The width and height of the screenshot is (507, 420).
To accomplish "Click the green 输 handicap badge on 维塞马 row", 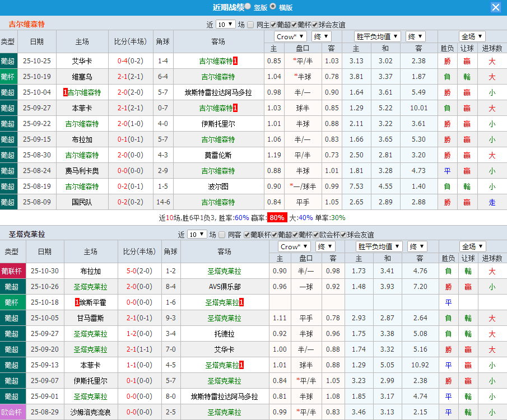I will tap(467, 76).
